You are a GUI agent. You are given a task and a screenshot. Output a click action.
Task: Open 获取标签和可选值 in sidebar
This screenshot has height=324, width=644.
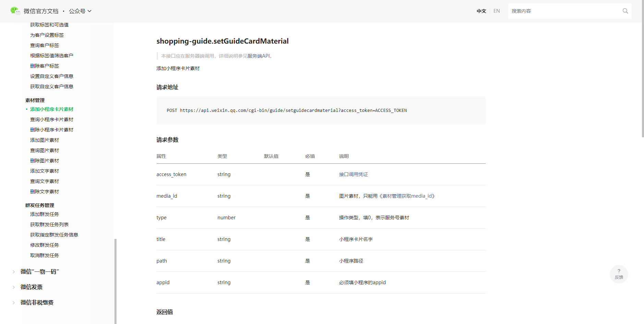(x=49, y=25)
